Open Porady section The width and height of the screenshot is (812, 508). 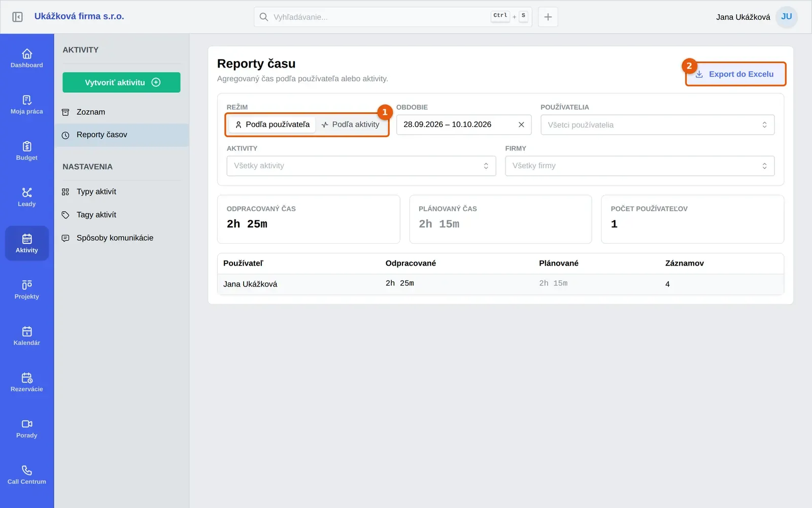point(27,428)
